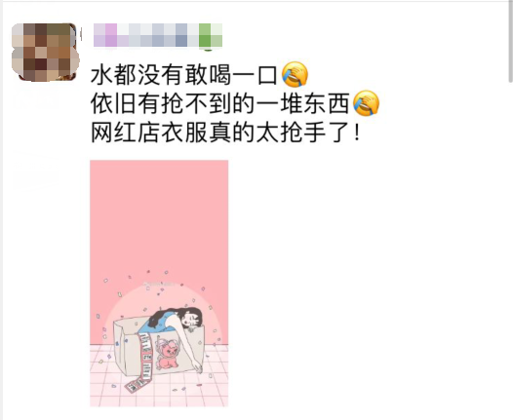The image size is (513, 420).
Task: Click the pink pig on the box
Action: pos(168,355)
